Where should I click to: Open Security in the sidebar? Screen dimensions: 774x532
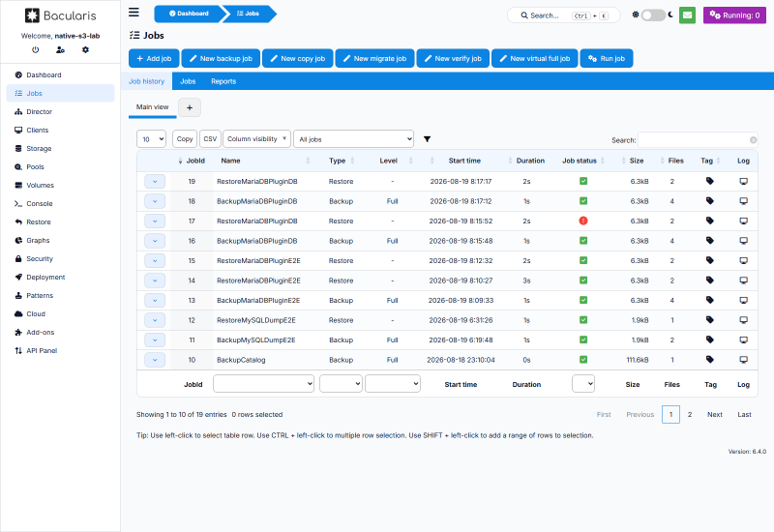(60, 258)
